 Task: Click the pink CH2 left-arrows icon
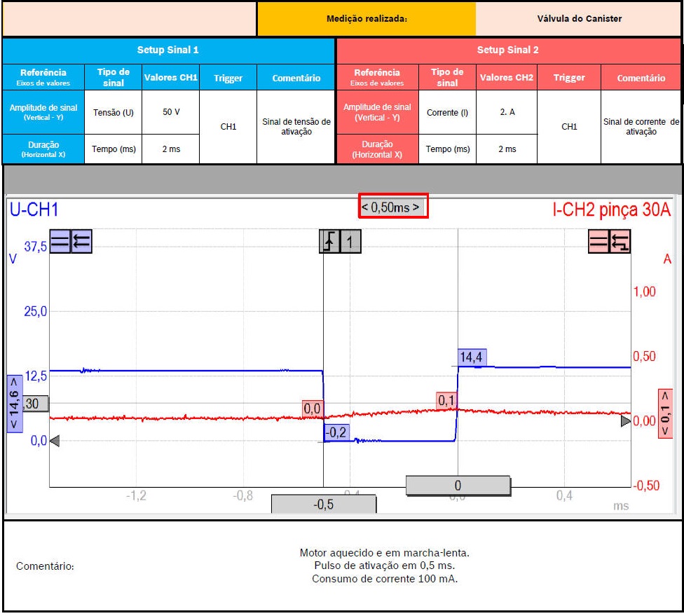(x=620, y=242)
